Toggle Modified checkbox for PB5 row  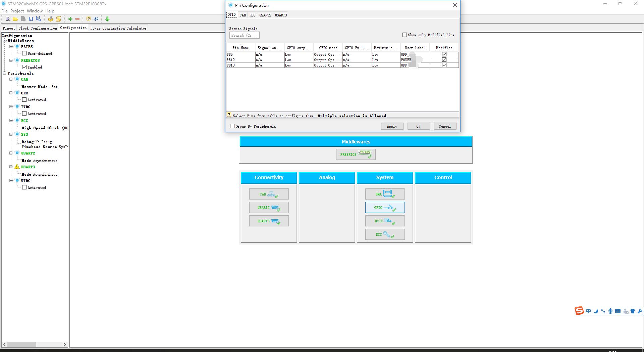coord(444,54)
